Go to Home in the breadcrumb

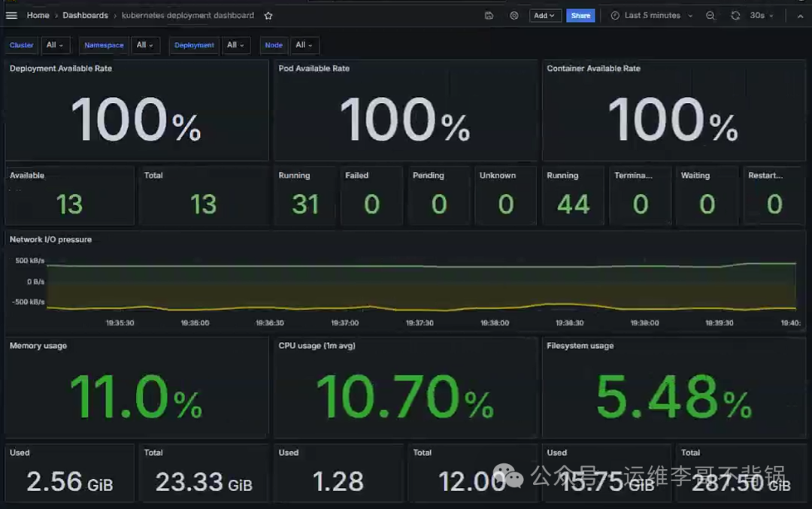(x=38, y=16)
